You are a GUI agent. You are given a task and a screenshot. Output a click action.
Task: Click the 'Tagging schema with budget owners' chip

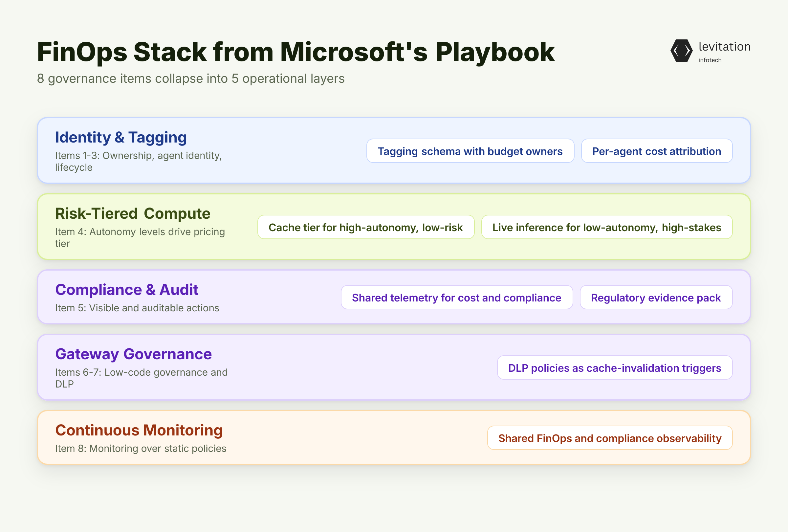[x=470, y=151]
